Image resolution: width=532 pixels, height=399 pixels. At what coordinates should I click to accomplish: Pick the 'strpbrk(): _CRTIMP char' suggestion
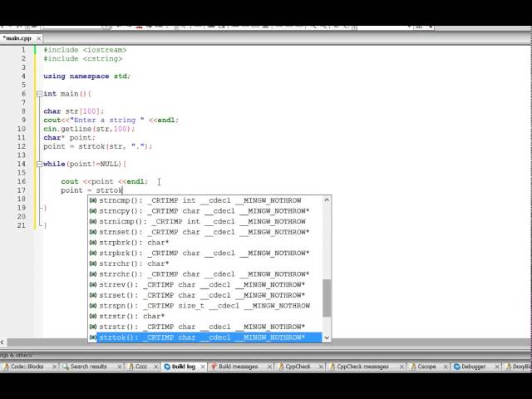pos(204,253)
